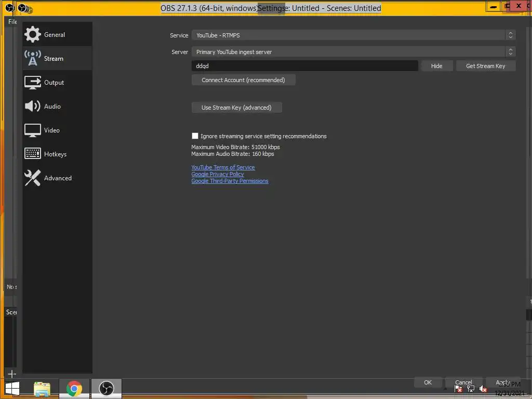Launch Chrome from the taskbar
532x399 pixels.
pyautogui.click(x=74, y=389)
